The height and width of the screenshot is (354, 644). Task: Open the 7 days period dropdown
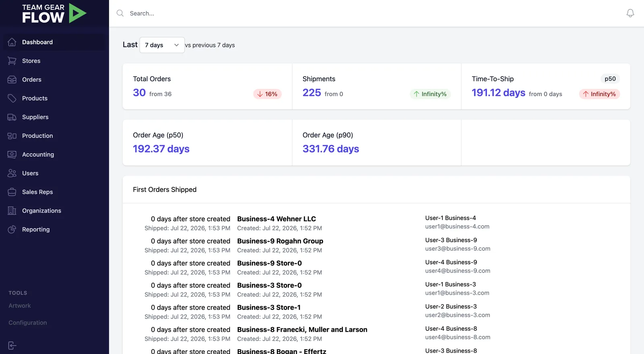pos(162,45)
